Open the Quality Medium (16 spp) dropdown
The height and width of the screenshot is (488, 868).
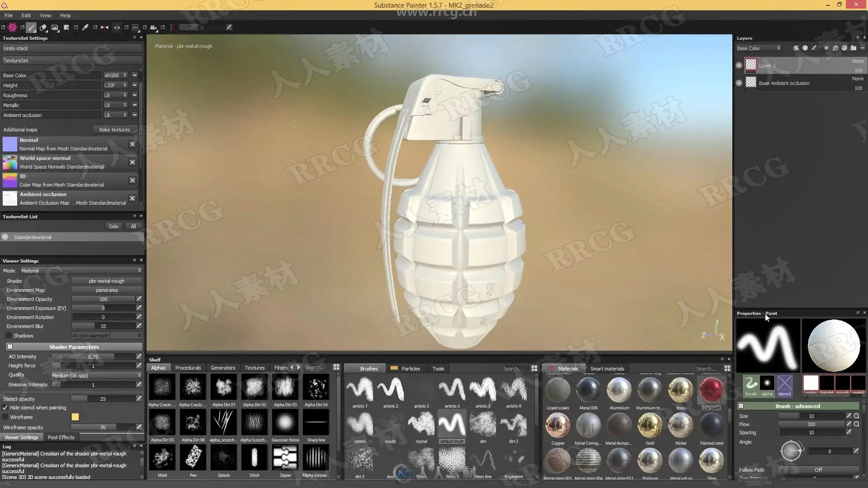[x=96, y=375]
